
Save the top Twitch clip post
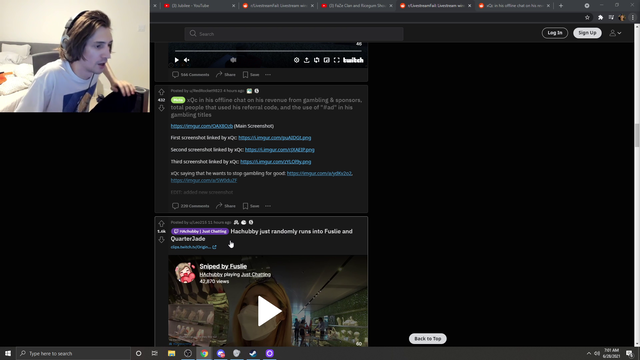tap(251, 75)
